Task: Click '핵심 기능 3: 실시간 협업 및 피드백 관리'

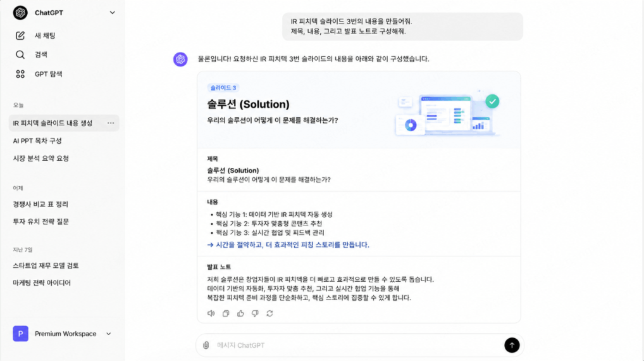Action: click(270, 232)
